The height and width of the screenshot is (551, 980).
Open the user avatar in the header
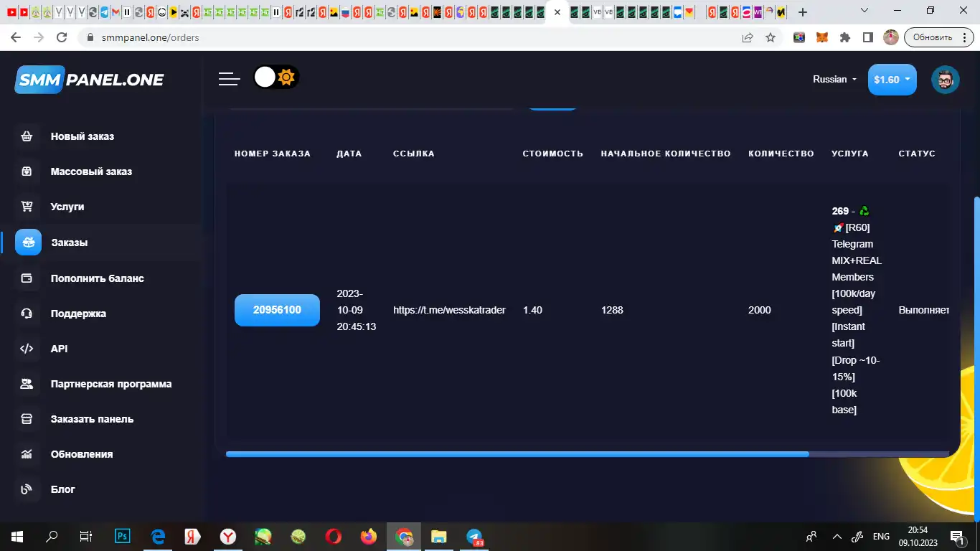coord(945,80)
